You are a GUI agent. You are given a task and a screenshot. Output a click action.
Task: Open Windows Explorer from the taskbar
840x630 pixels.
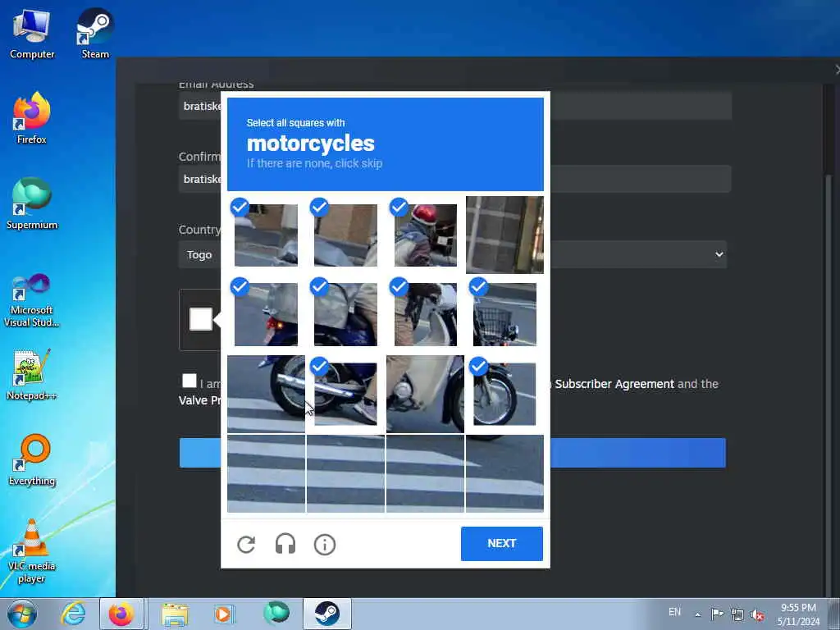175,614
